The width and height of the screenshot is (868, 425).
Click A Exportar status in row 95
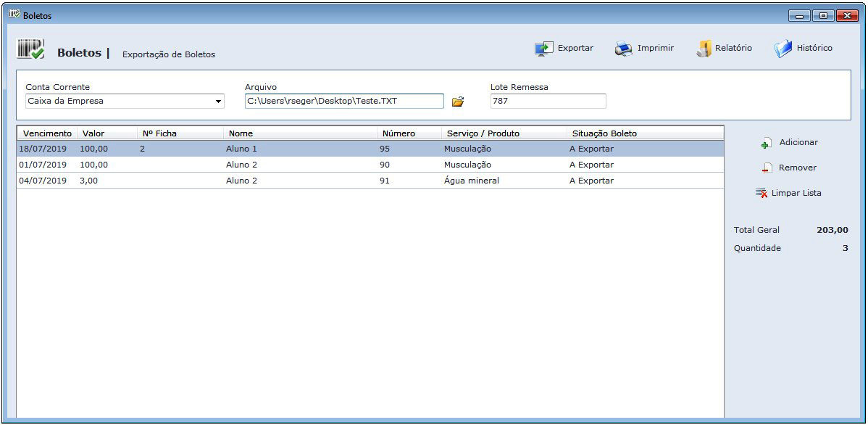591,149
